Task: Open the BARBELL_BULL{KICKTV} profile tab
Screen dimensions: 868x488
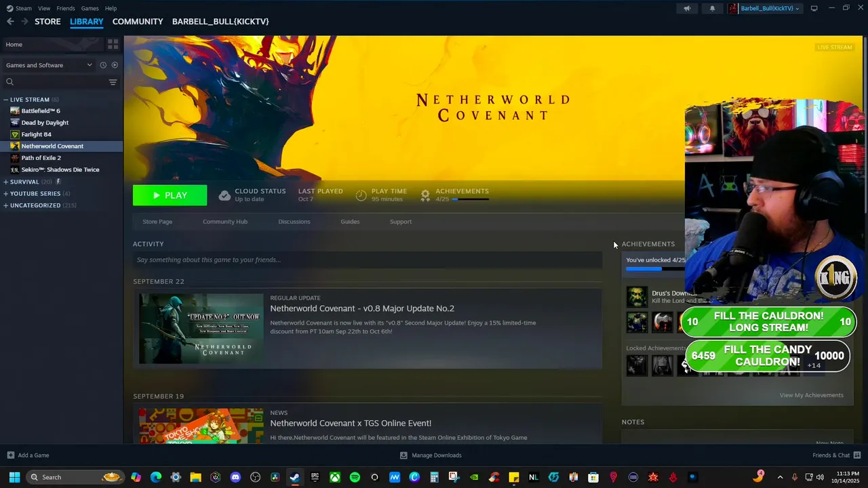Action: (x=220, y=22)
